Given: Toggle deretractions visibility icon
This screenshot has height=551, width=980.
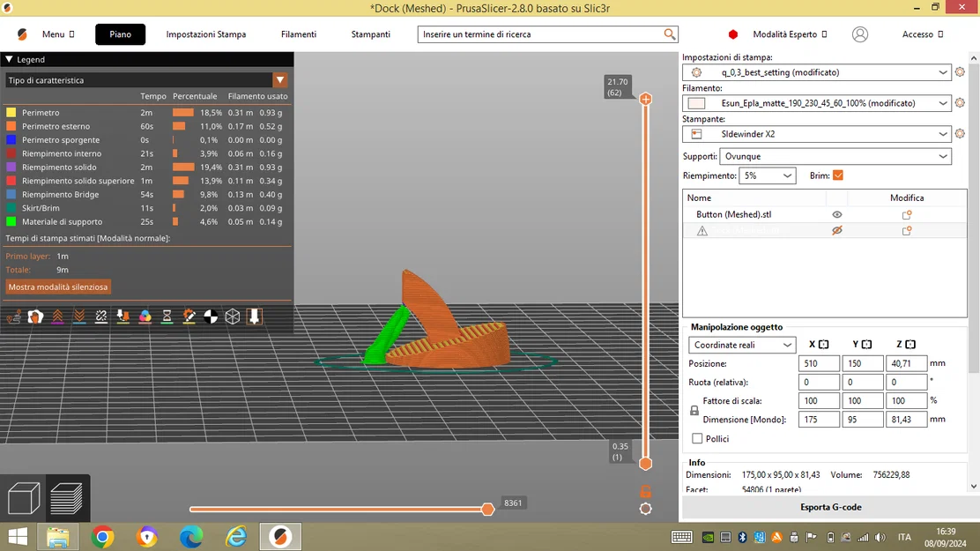Looking at the screenshot, I should pyautogui.click(x=79, y=317).
